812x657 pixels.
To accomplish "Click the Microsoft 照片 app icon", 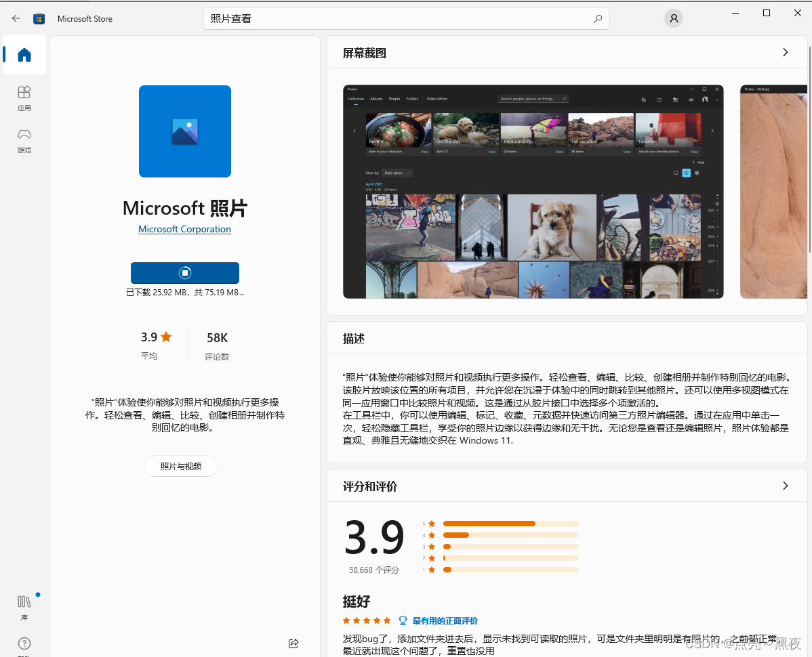I will coord(185,131).
